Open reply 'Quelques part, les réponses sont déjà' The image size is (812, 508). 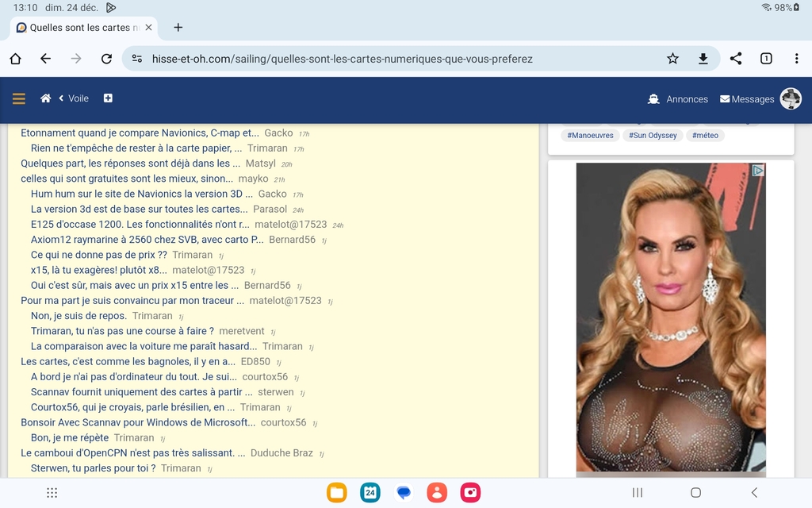[131, 164]
